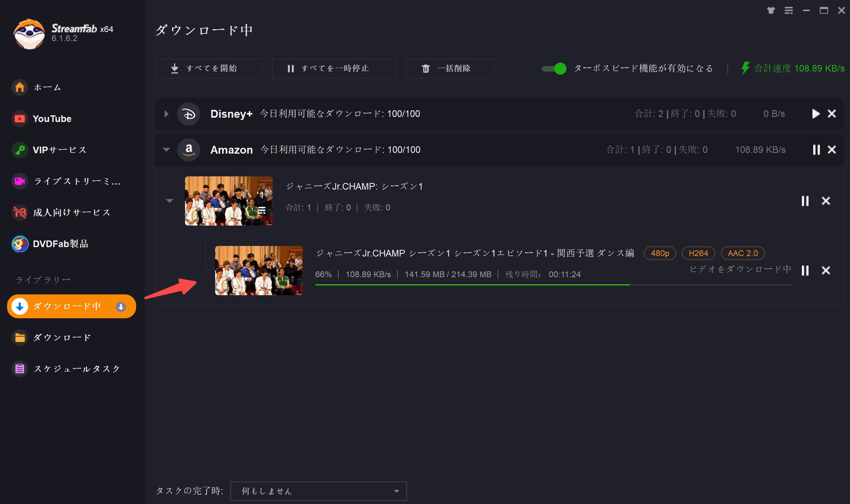Click the pink live streaming camera icon

pos(20,181)
